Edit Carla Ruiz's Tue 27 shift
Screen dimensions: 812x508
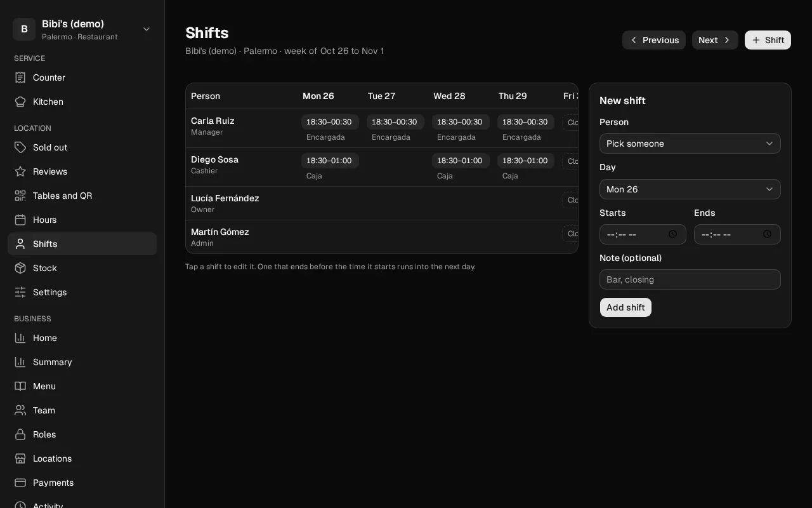click(x=395, y=122)
